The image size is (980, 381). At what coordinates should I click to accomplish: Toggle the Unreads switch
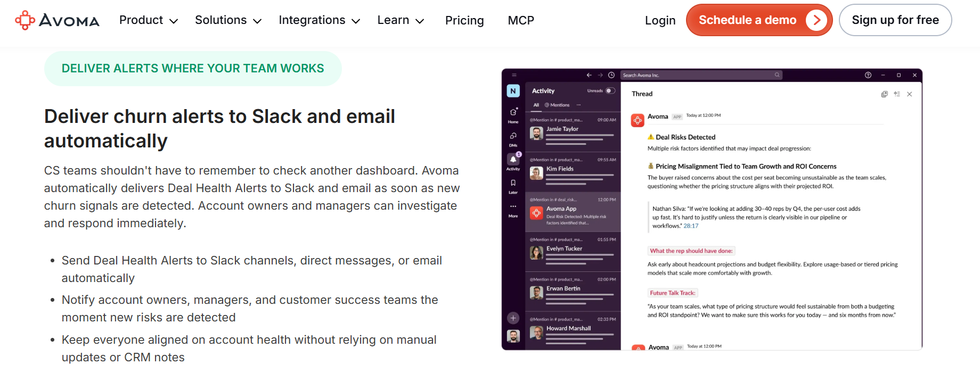tap(610, 90)
